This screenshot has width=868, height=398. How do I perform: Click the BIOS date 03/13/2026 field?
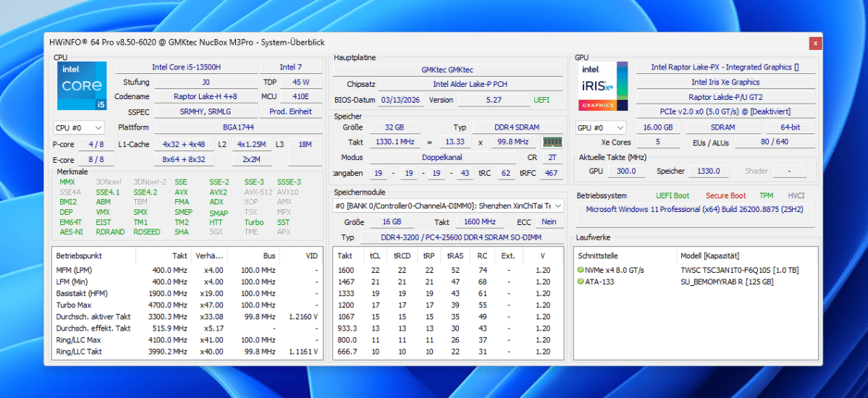401,100
